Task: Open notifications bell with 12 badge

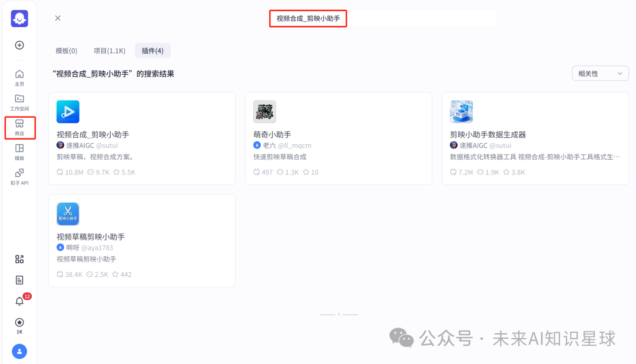Action: click(x=19, y=301)
